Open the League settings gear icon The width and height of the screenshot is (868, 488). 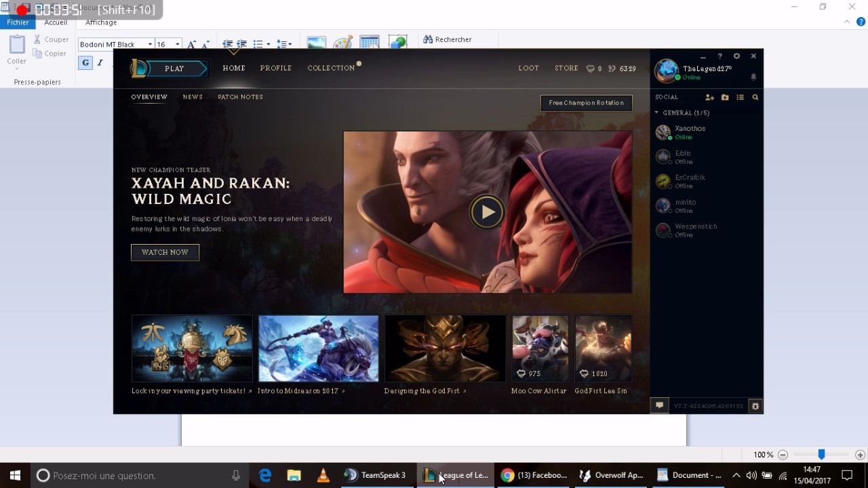(x=736, y=56)
